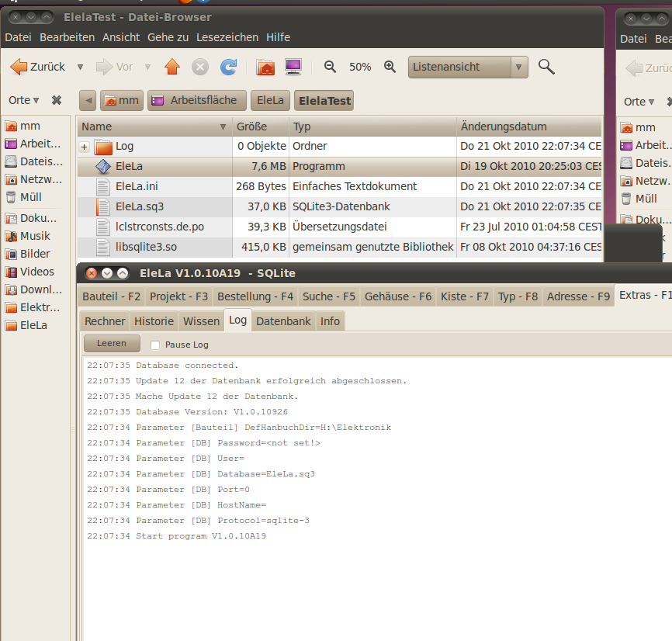Expand the Log folder tree row
Viewport: 672px width, 641px height.
coord(85,147)
